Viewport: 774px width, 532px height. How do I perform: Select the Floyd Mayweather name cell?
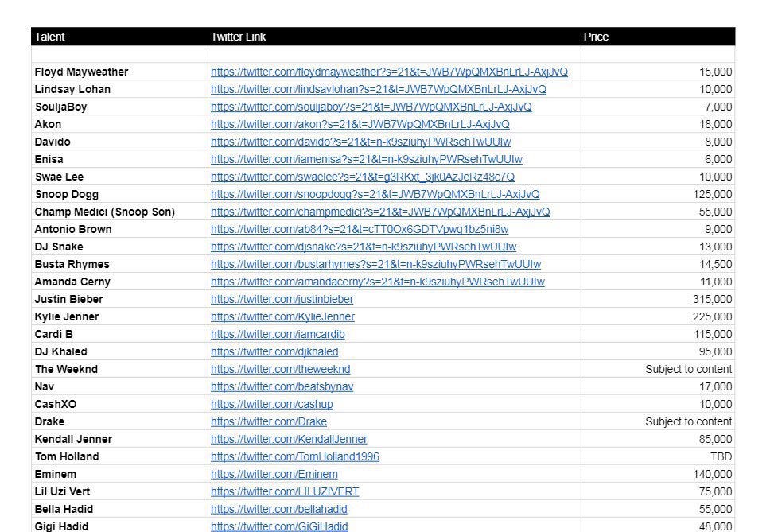pyautogui.click(x=119, y=72)
